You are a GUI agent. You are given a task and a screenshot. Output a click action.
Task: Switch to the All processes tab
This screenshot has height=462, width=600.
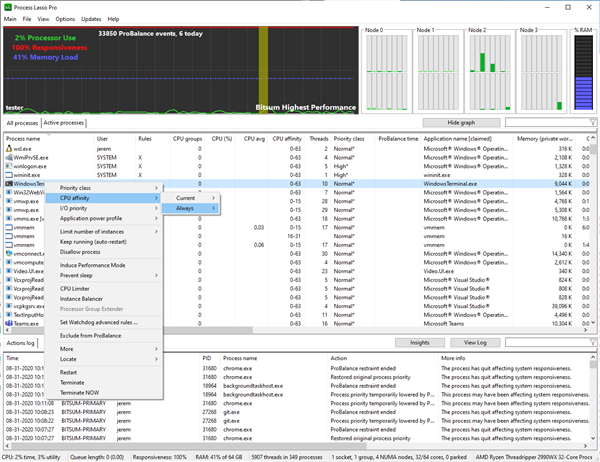tap(21, 122)
